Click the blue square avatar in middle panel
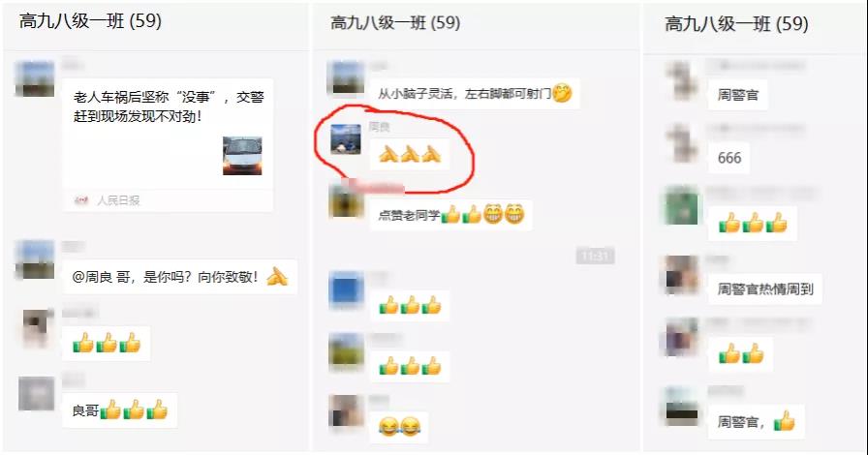The image size is (868, 455). [347, 289]
